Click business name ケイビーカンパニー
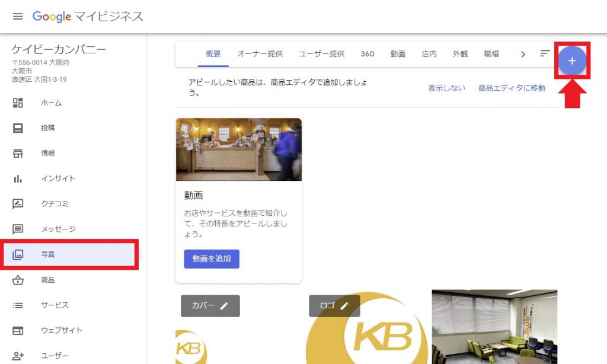 pos(59,49)
